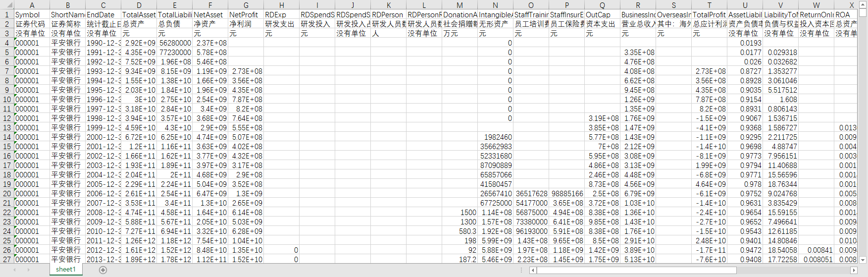
Task: Click the vertical scrollbar down arrow
Action: (x=864, y=259)
